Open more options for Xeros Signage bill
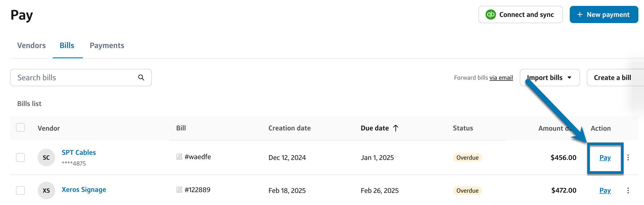644x205 pixels. 628,191
